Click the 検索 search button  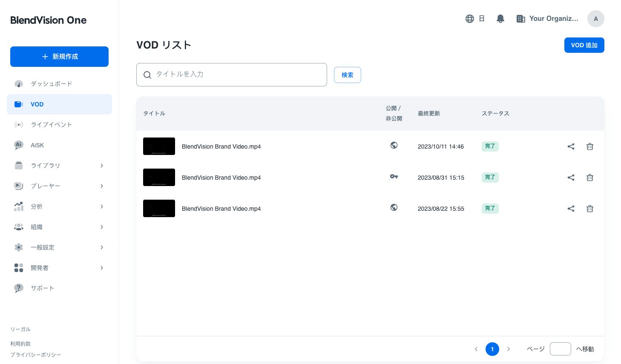click(x=347, y=75)
